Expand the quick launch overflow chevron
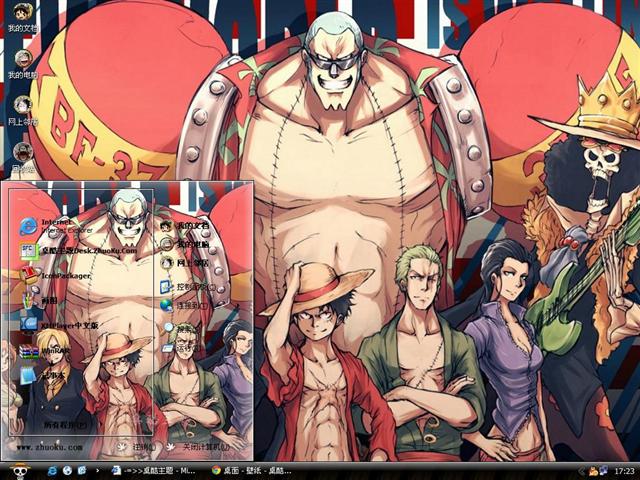The image size is (640, 480). click(97, 471)
